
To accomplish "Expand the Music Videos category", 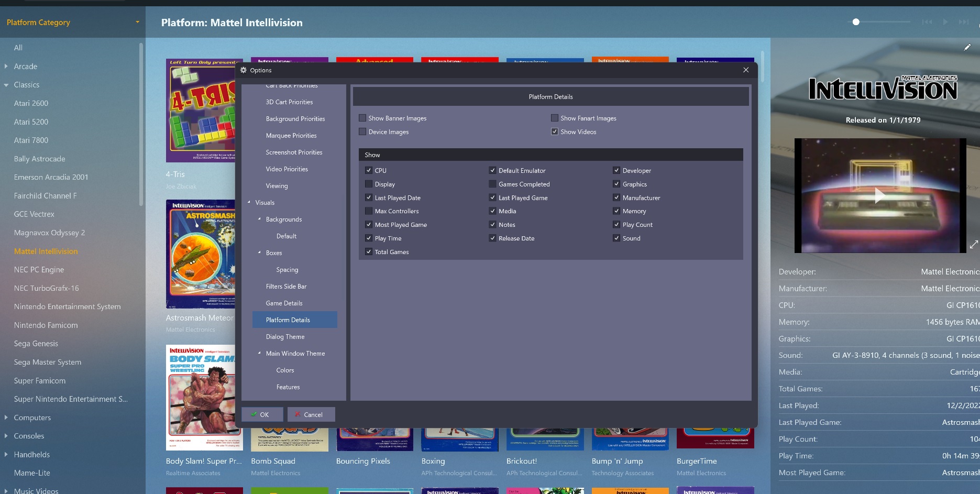I will 6,491.
